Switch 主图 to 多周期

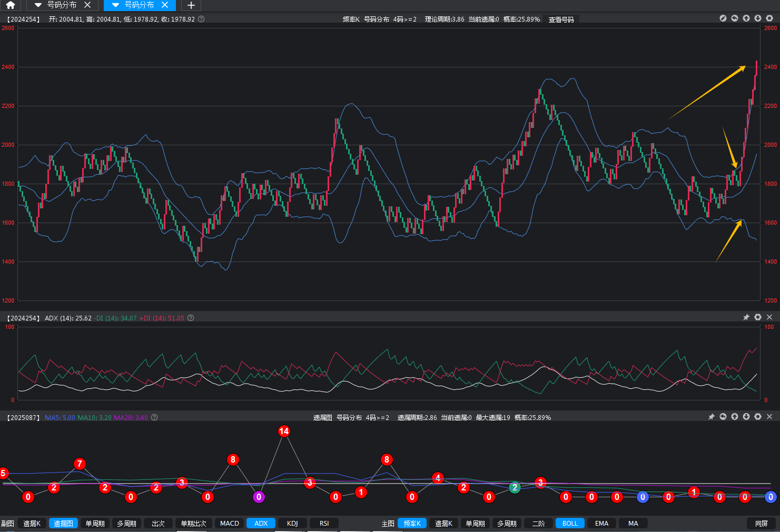click(x=507, y=524)
